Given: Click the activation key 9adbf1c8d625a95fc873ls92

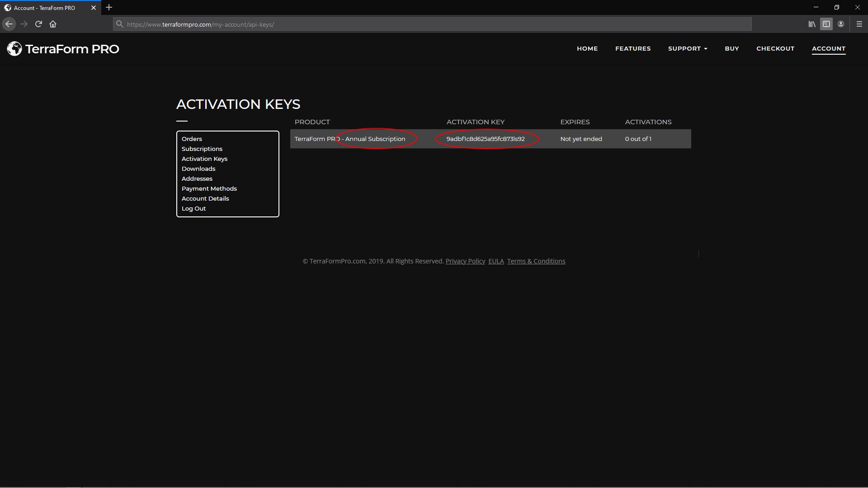Looking at the screenshot, I should 486,139.
